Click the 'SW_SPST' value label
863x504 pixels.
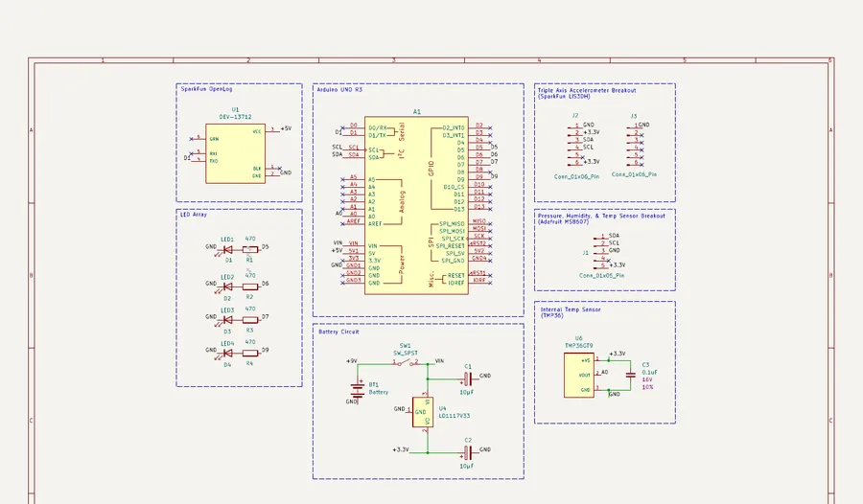[x=405, y=353]
